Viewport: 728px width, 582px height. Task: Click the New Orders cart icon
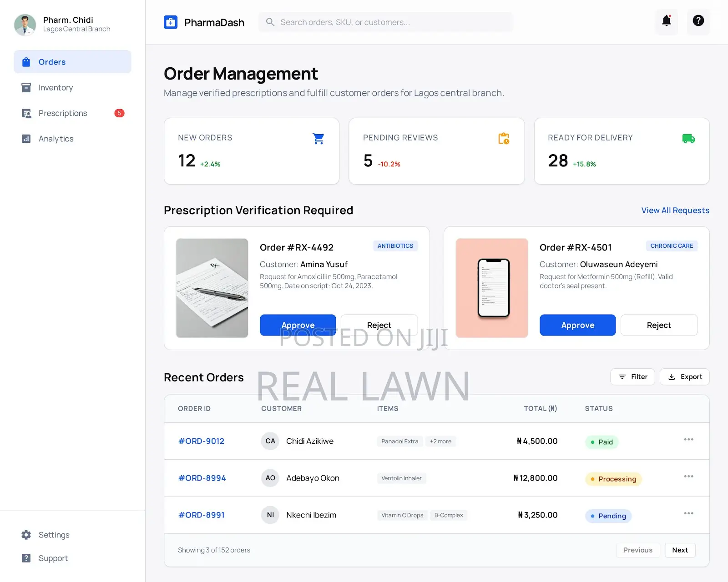318,139
